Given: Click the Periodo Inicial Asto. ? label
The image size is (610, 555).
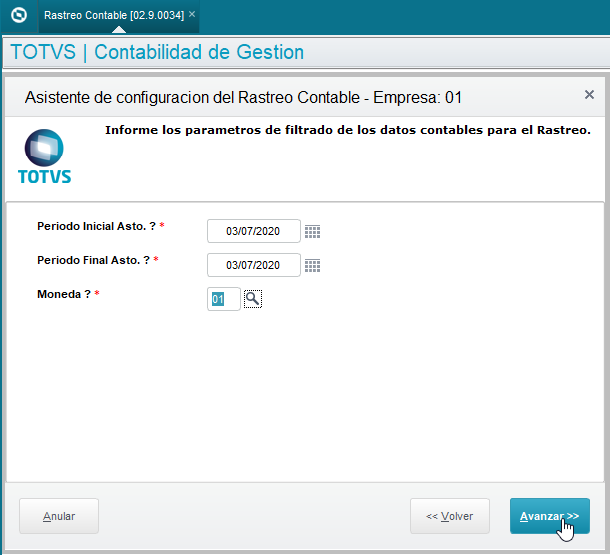Looking at the screenshot, I should 96,226.
